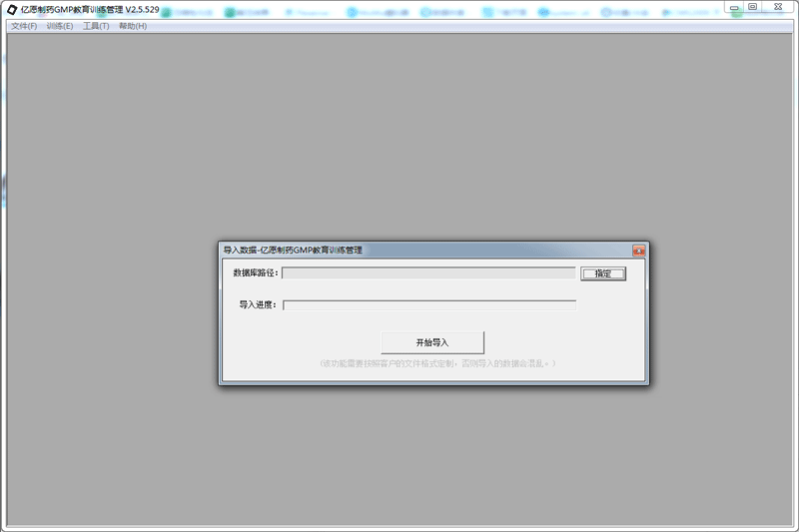Open the 文件(F) menu

tap(24, 26)
